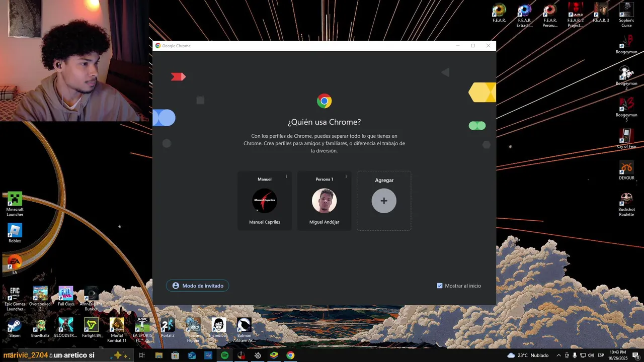Open File Explorer from the taskbar
Viewport: 644px width, 362px height.
[x=159, y=355]
